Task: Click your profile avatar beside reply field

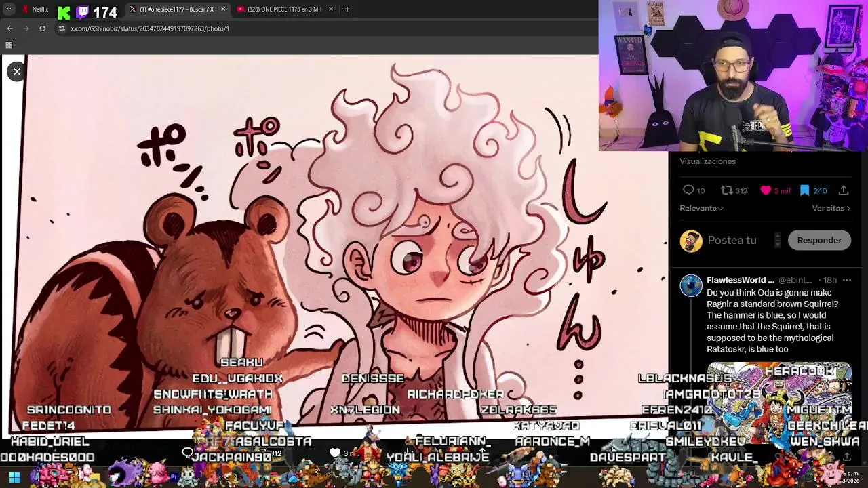Action: tap(691, 241)
